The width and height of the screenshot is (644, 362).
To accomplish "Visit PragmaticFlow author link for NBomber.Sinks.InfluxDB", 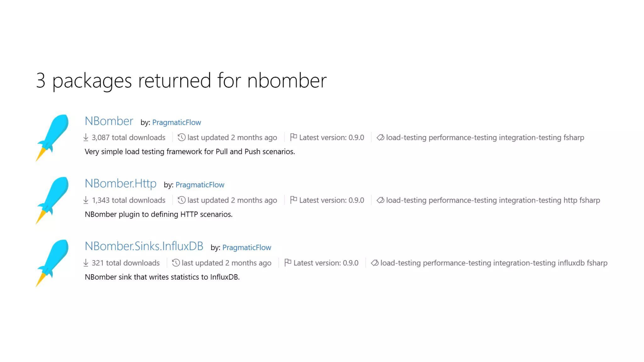I will click(x=247, y=248).
